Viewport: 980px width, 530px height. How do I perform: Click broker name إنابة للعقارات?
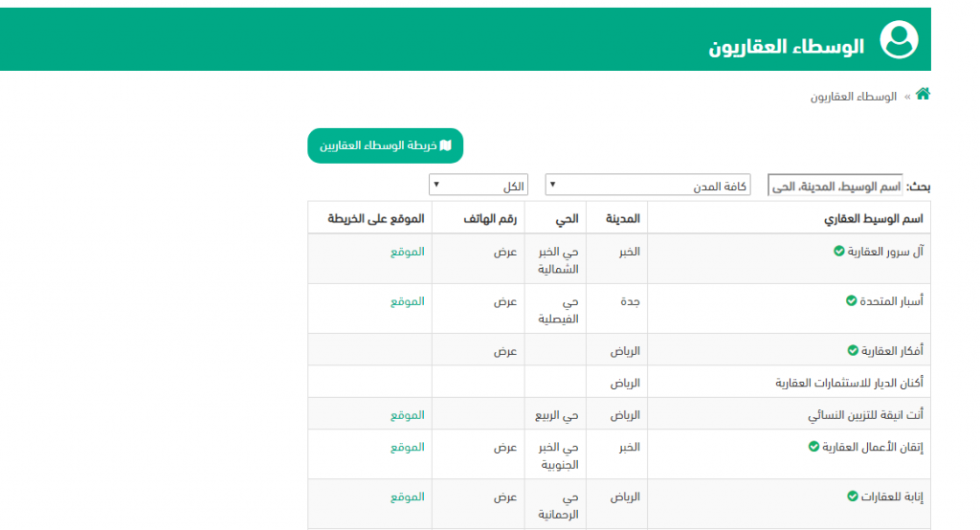892,497
